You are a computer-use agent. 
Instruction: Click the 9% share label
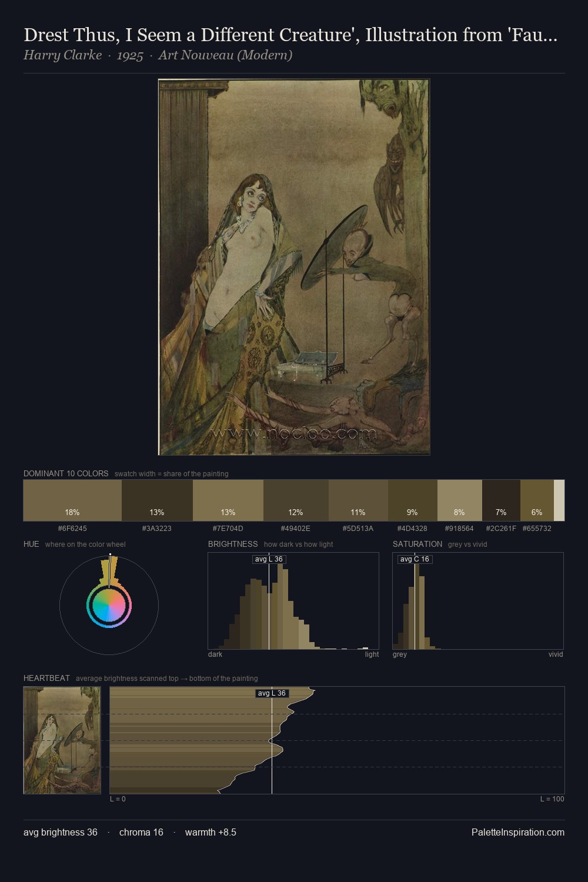point(413,512)
